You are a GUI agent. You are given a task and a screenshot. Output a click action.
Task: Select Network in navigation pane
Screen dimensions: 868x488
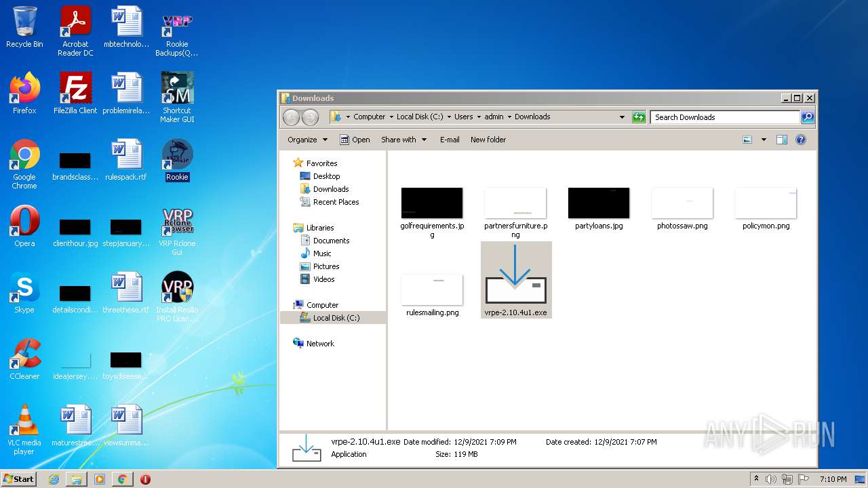coord(314,344)
